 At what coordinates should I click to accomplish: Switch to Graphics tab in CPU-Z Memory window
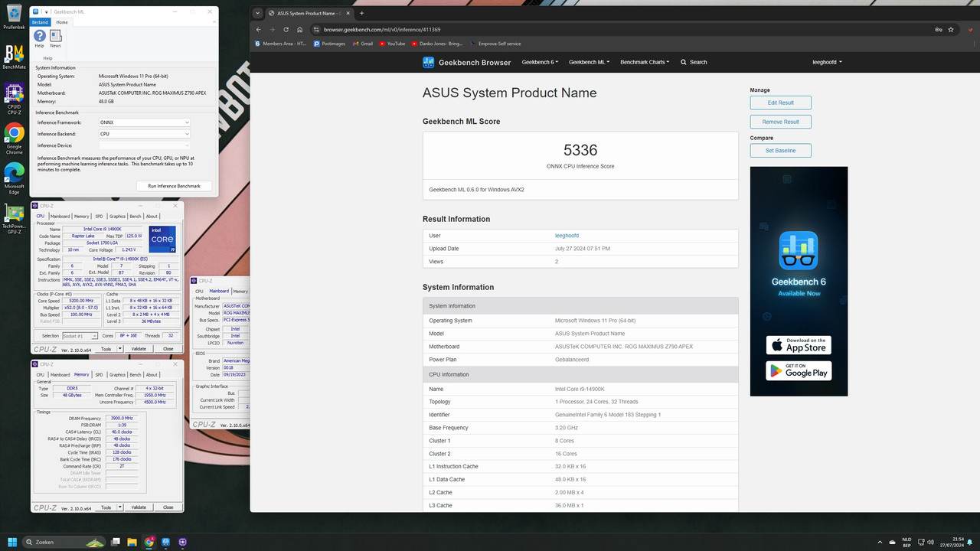pos(117,375)
